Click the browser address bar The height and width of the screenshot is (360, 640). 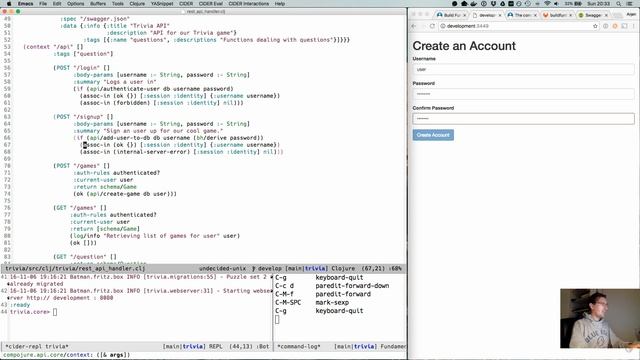pyautogui.click(x=518, y=26)
